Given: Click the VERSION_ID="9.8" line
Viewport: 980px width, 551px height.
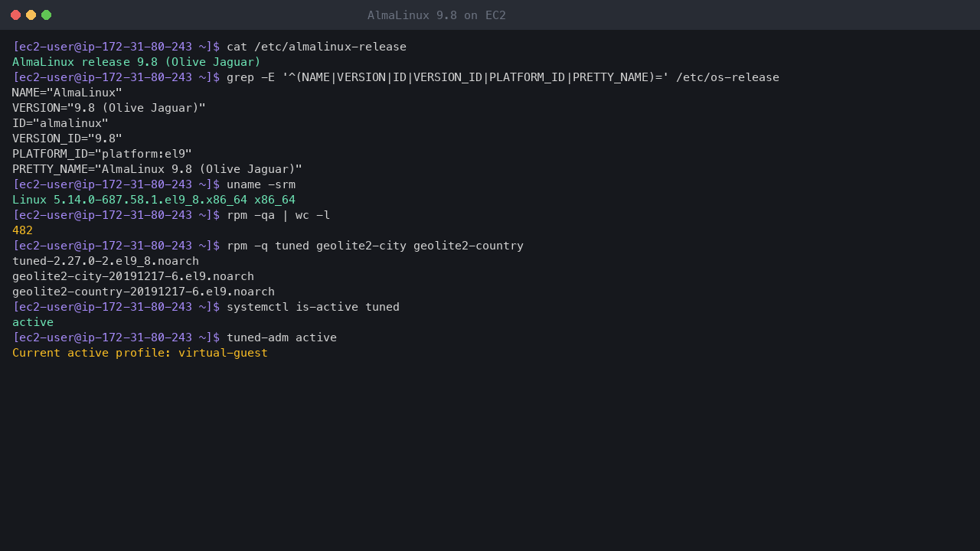Looking at the screenshot, I should click(x=67, y=139).
